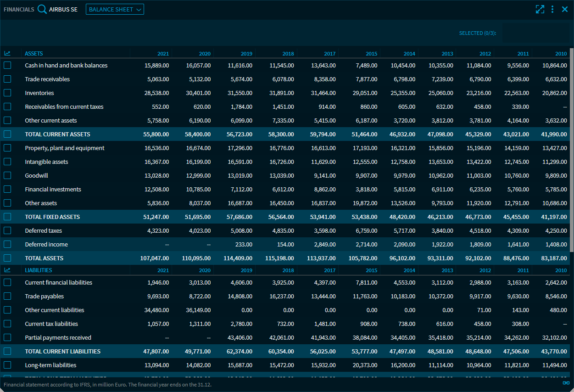Viewport: 574px width, 392px height.
Task: Select the Long-term liabilities checkbox
Action: (x=7, y=365)
